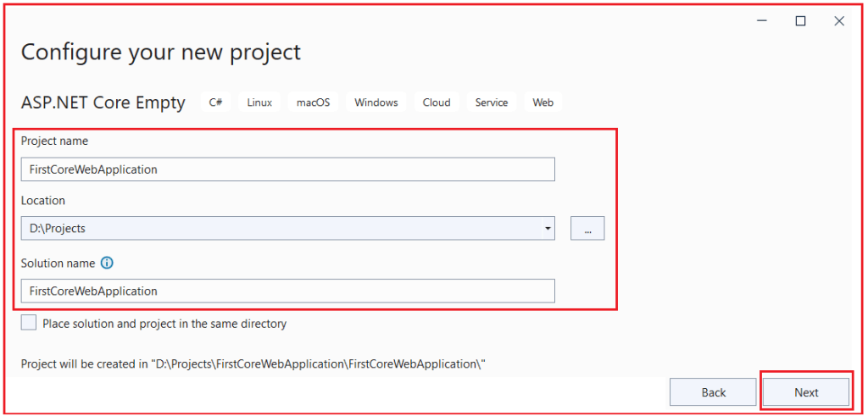Viewport: 868px width, 416px height.
Task: Check Place solution and project in same directory
Action: tap(28, 323)
